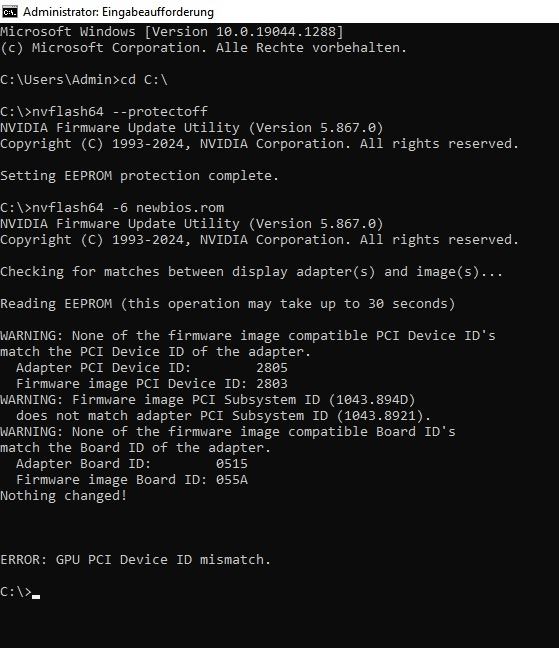This screenshot has width=559, height=648.
Task: Click the 'Checking for matches between display adapter' line
Action: point(252,272)
